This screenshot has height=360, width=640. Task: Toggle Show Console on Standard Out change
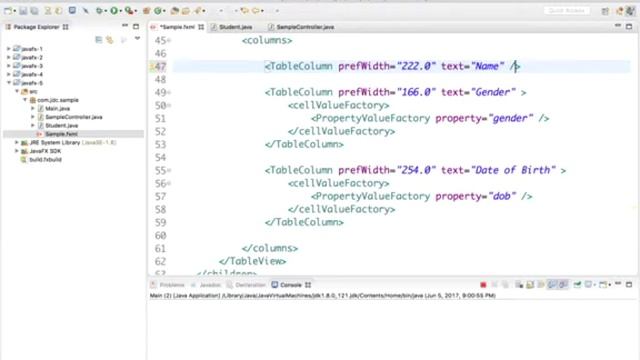coord(552,284)
